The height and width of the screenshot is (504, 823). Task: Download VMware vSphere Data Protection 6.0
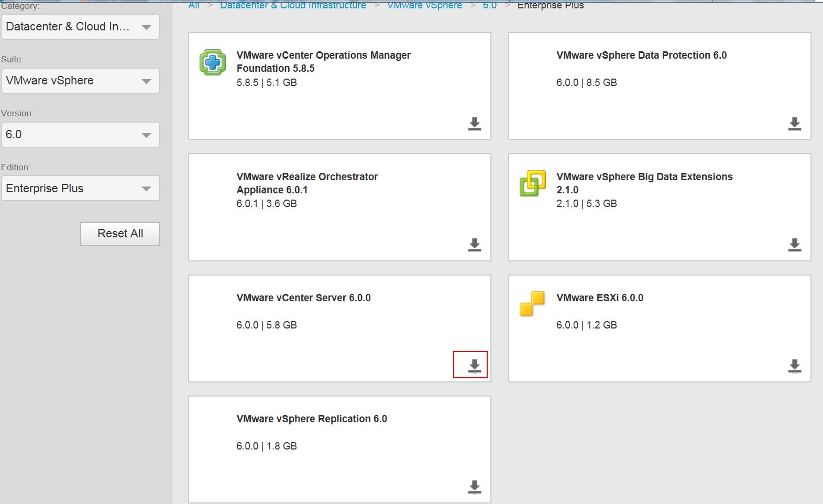point(795,124)
